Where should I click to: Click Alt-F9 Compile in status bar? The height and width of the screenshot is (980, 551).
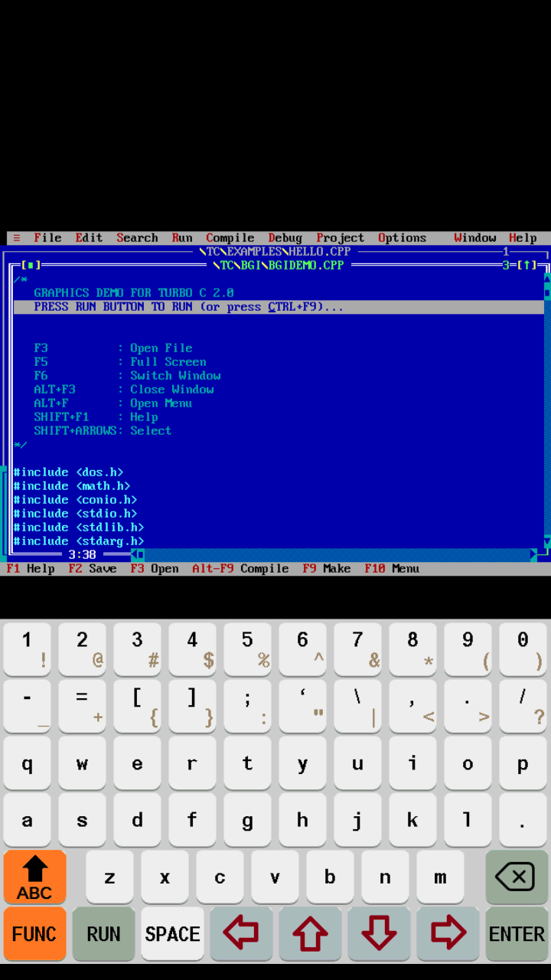coord(240,569)
